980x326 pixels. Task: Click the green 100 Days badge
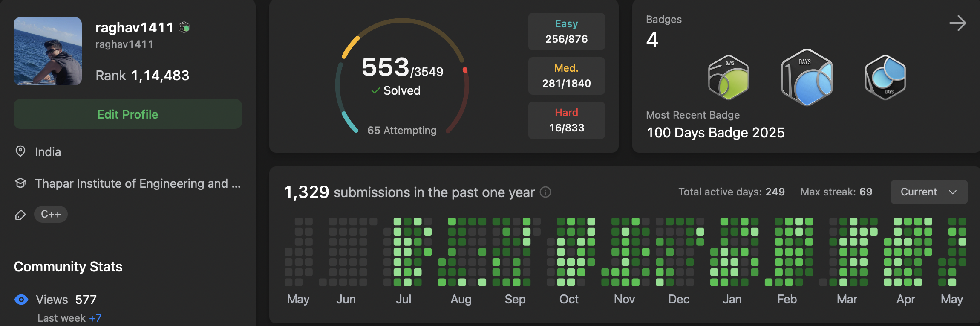tap(729, 78)
